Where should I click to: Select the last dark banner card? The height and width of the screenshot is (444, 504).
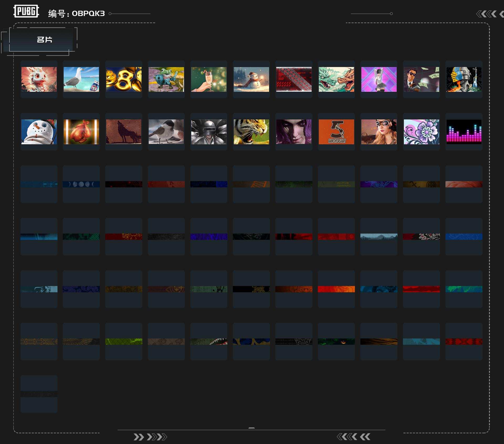[39, 394]
